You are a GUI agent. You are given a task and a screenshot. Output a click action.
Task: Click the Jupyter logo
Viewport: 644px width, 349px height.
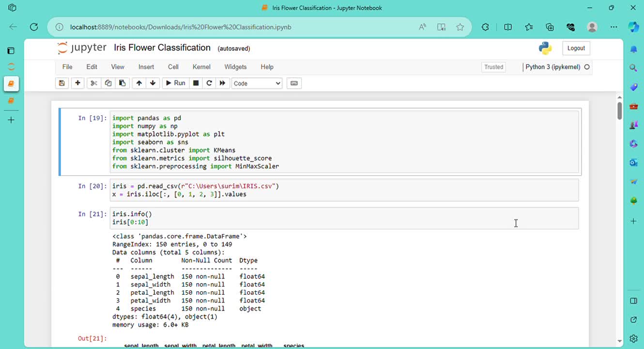point(82,48)
